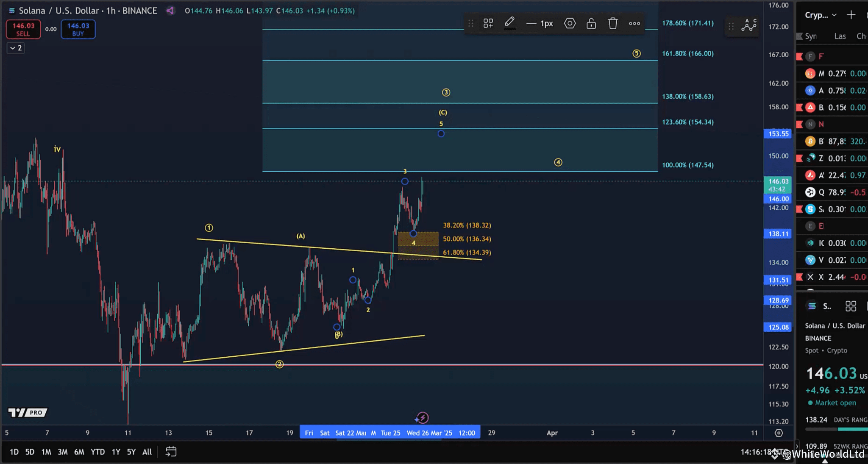Select the ABC pattern drawing tool
Viewport: 868px width, 464px height.
(x=749, y=25)
